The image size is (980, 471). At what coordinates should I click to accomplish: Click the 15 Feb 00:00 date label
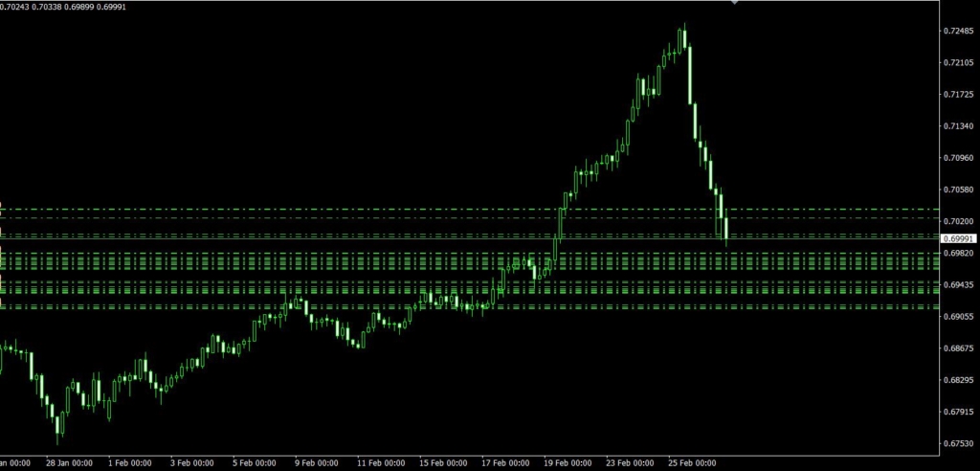coord(443,463)
